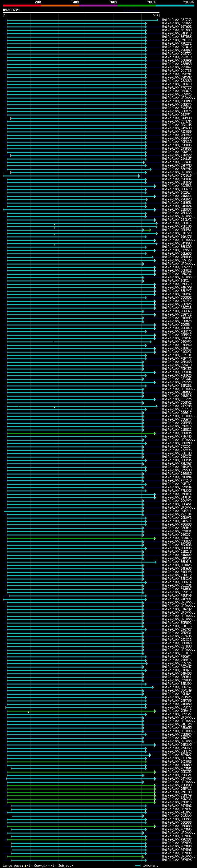The image size is (197, 868).
Task: Click the cyan ~100% identity legend segment
Action: 175,6
